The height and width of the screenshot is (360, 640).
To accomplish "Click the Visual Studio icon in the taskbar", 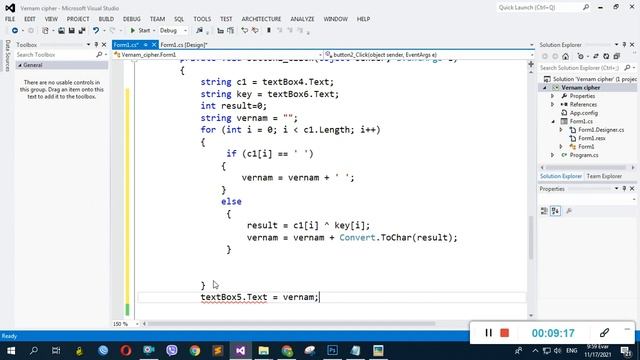I will 240,351.
